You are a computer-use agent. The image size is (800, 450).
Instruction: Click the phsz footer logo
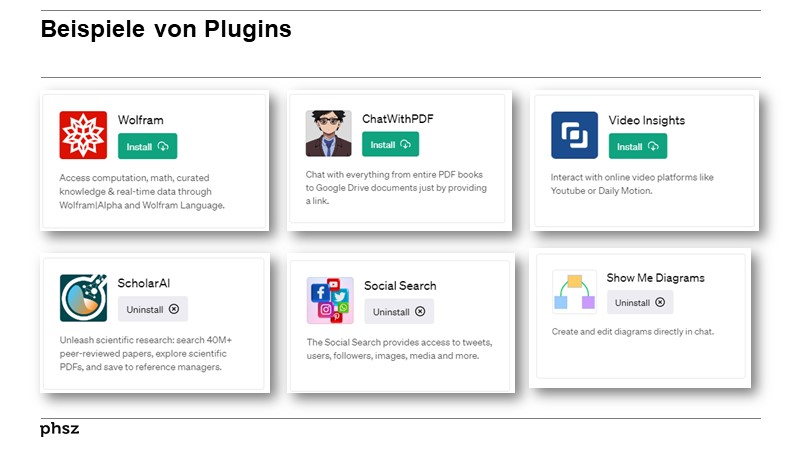(x=60, y=429)
